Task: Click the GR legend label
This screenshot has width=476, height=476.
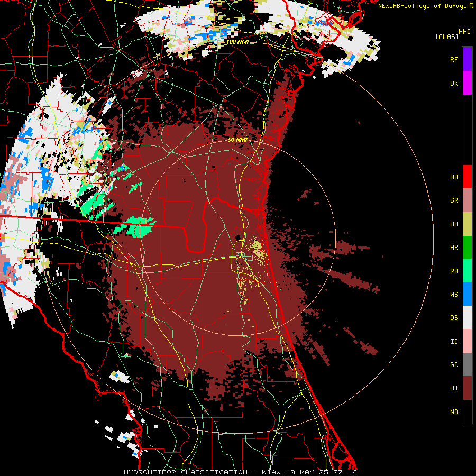Action: tap(454, 200)
